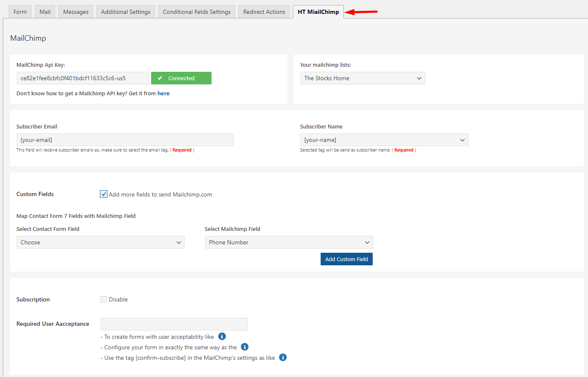The height and width of the screenshot is (377, 588).
Task: Switch to the Form tab
Action: [x=20, y=12]
